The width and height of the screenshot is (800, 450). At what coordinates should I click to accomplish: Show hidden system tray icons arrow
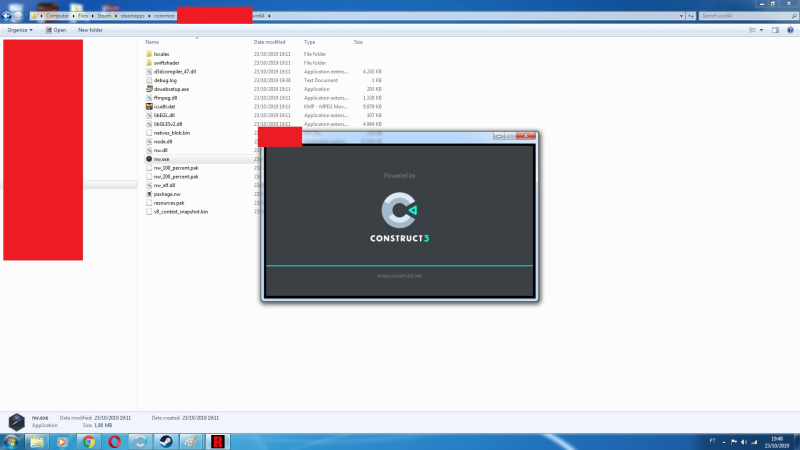723,442
